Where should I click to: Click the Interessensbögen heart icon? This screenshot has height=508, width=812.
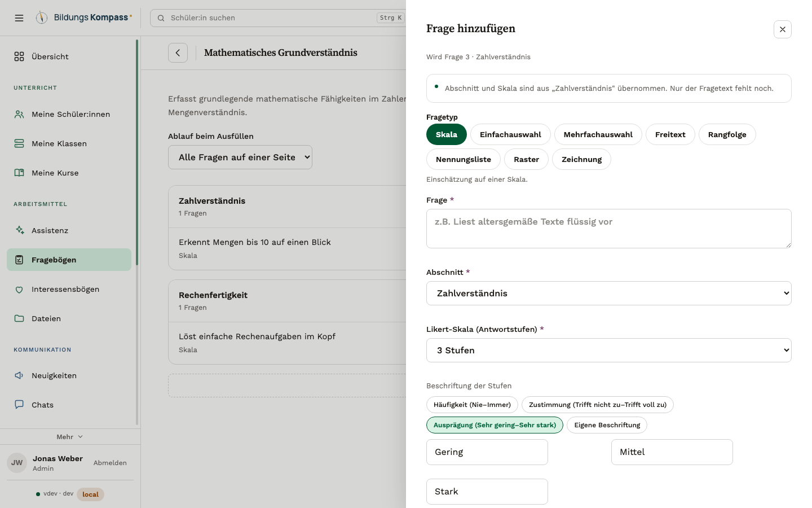pyautogui.click(x=19, y=289)
